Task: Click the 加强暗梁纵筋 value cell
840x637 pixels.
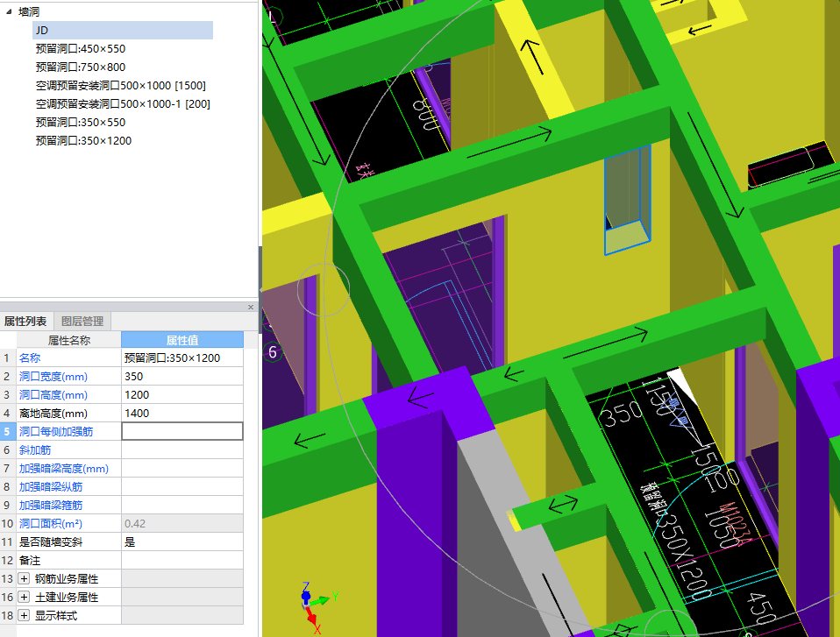Action: (x=182, y=486)
